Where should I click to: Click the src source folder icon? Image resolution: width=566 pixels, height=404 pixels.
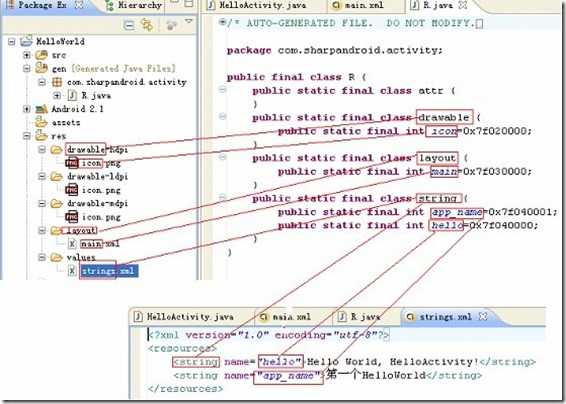coord(42,55)
